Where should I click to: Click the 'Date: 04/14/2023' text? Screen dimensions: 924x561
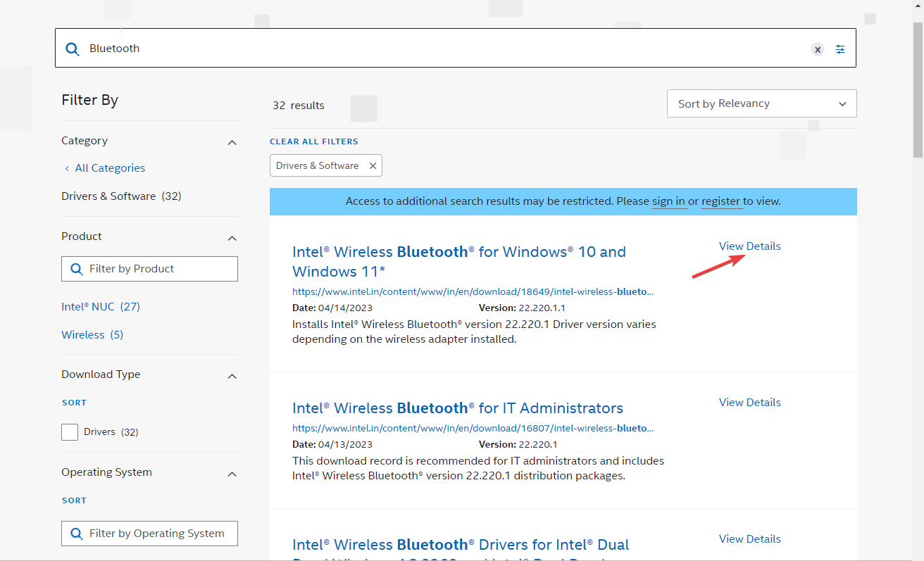click(332, 308)
